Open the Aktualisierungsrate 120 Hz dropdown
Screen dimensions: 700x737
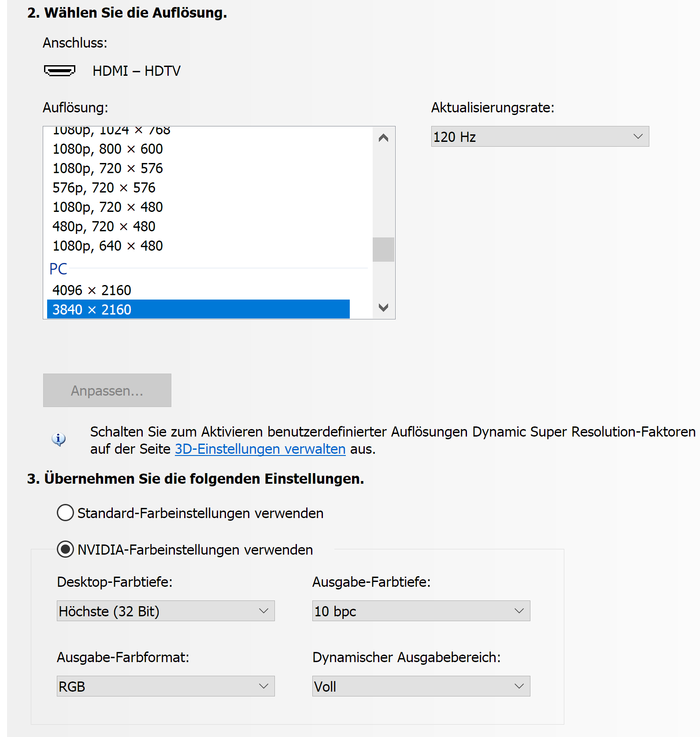coord(540,137)
